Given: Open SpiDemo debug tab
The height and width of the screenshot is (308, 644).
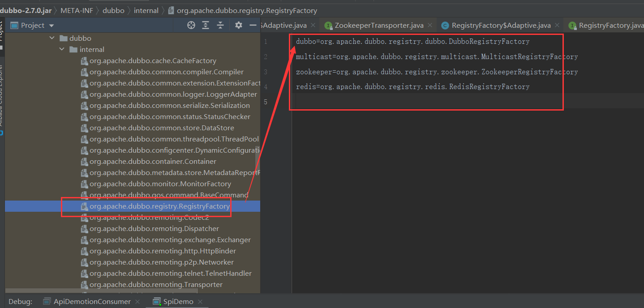Looking at the screenshot, I should (173, 302).
